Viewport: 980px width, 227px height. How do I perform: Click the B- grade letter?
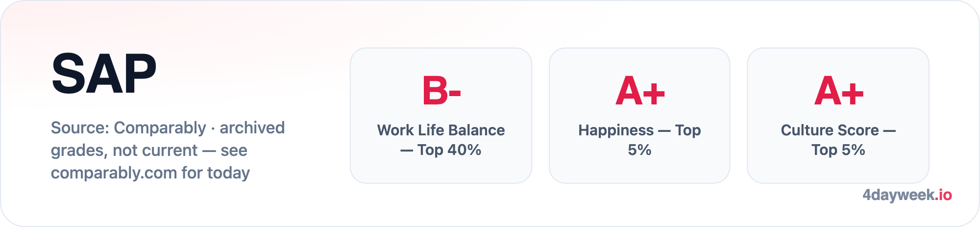pos(441,91)
